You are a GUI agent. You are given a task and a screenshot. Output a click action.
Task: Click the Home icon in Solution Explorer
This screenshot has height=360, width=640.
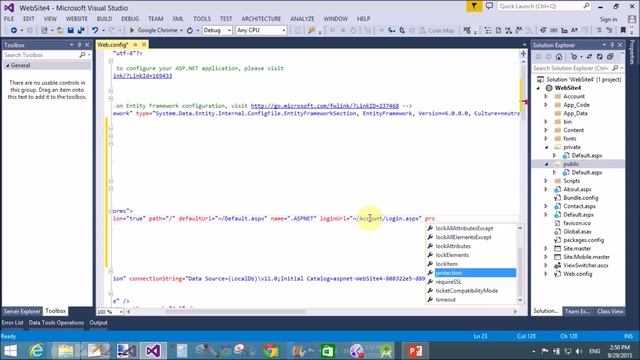pyautogui.click(x=559, y=57)
